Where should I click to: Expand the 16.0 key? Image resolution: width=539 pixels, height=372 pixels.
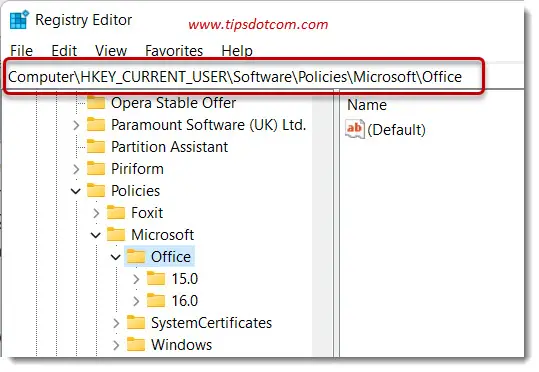coord(136,301)
